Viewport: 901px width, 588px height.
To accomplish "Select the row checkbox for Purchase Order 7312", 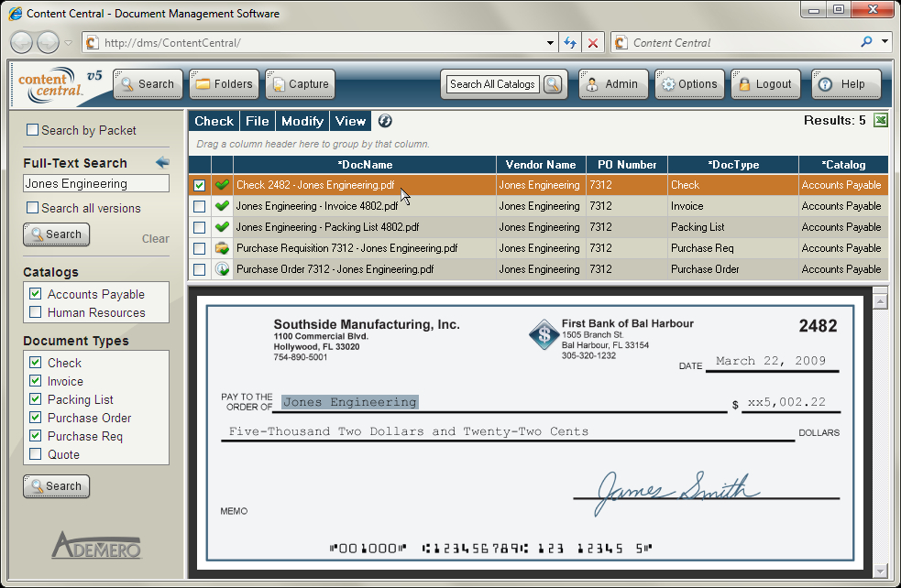I will [200, 269].
